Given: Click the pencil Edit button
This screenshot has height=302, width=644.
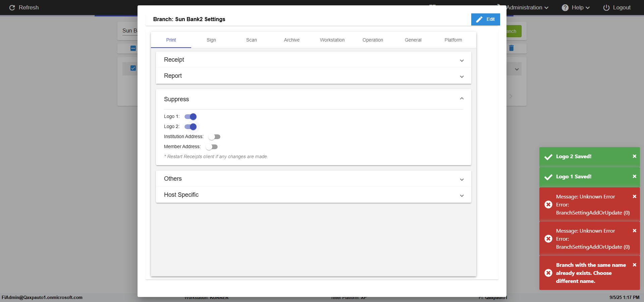Looking at the screenshot, I should pos(485,19).
